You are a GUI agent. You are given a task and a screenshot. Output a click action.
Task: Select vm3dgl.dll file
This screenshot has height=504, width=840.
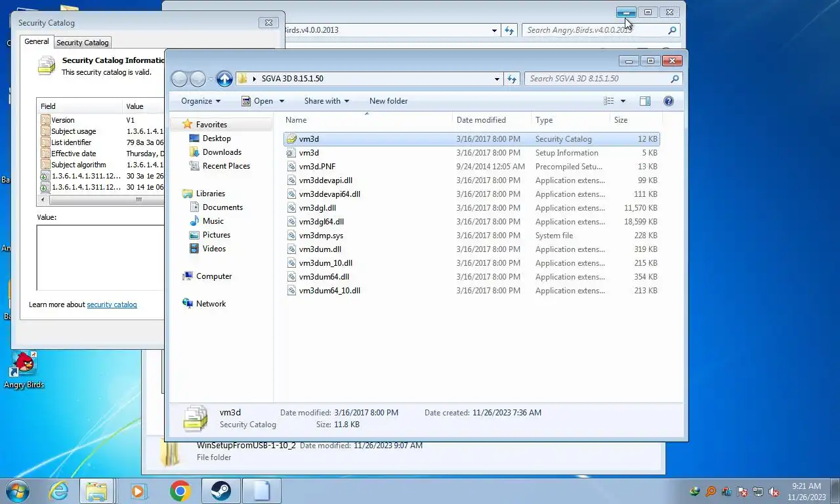pos(472,208)
